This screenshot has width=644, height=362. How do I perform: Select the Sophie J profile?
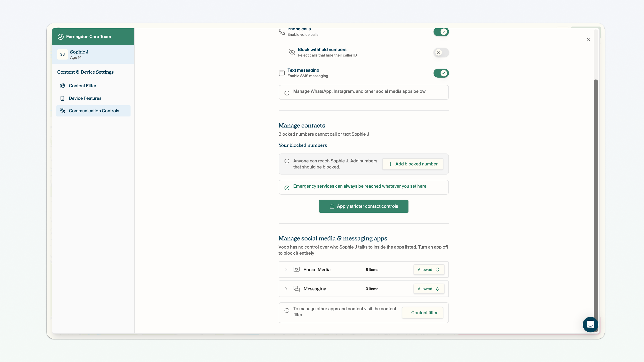pyautogui.click(x=93, y=54)
